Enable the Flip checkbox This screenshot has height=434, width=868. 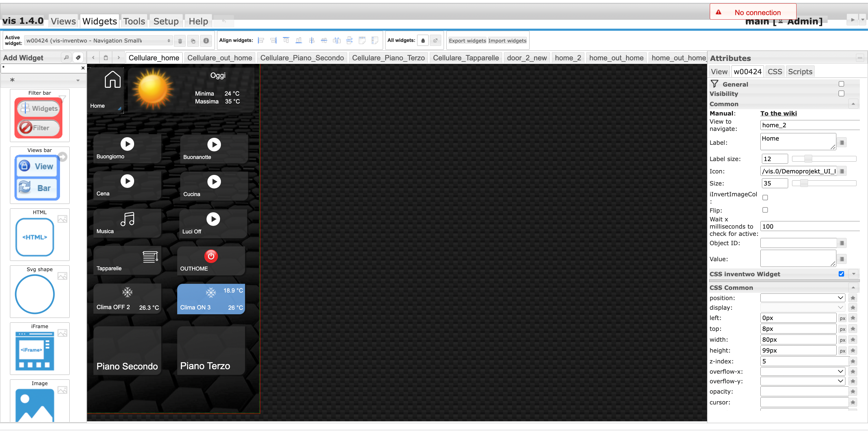765,210
